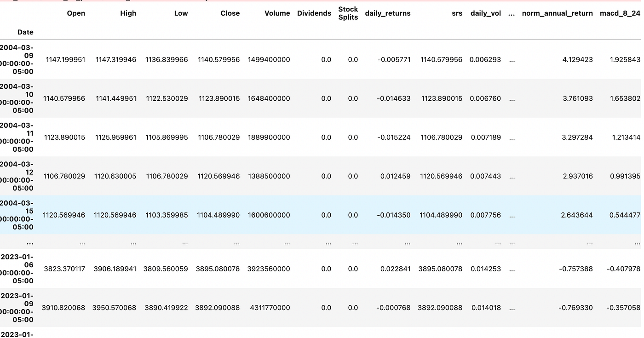Click daily_vol value 0.006293
The image size is (644, 338).
coord(485,59)
